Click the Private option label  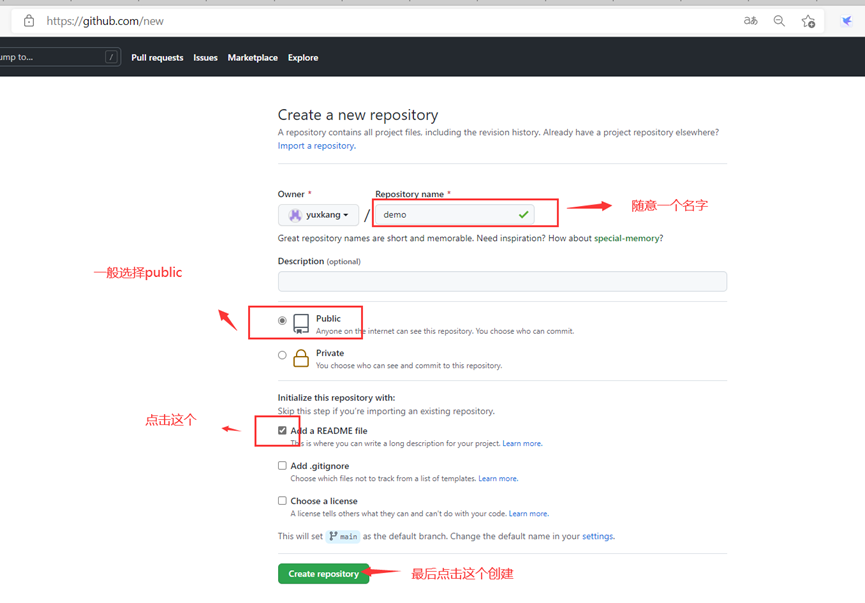330,353
